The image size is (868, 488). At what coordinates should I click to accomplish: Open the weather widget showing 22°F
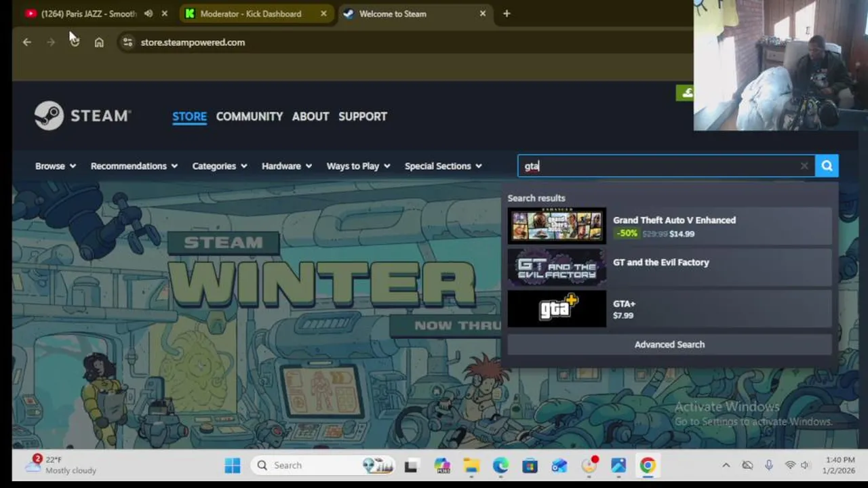point(61,465)
